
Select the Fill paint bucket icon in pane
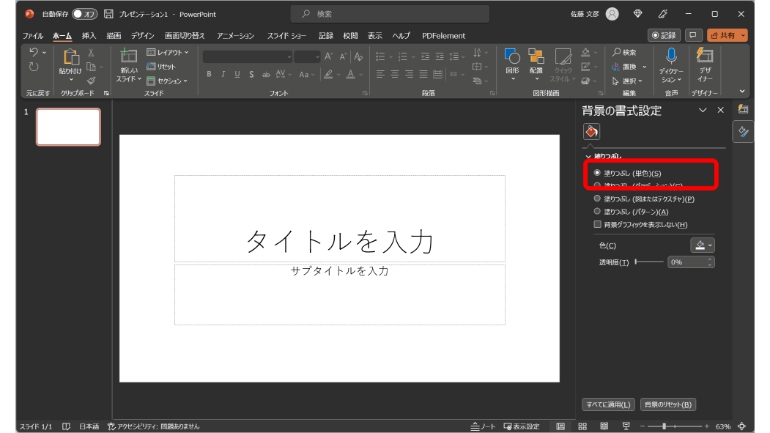592,132
